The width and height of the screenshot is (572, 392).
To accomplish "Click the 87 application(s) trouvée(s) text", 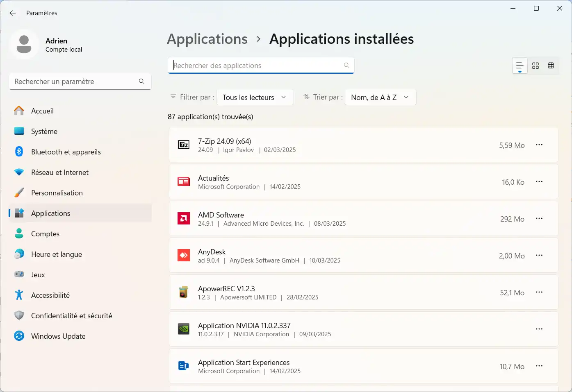I will (210, 117).
